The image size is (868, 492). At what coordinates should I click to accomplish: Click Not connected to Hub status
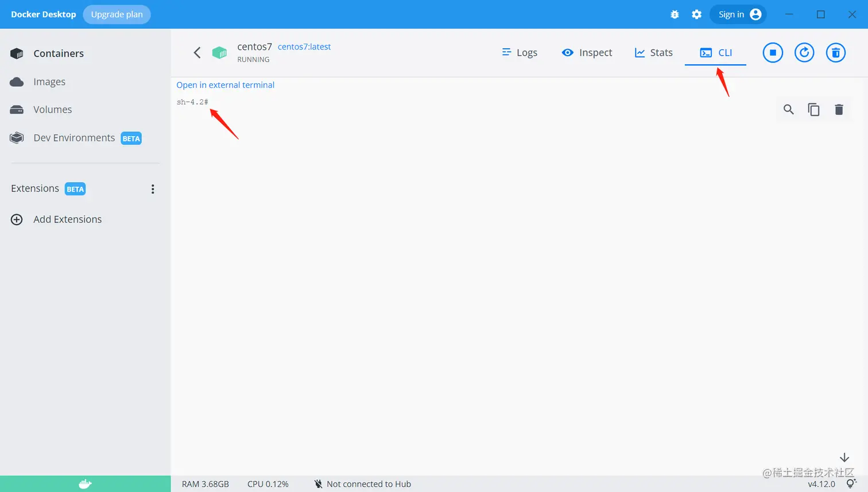pos(363,484)
